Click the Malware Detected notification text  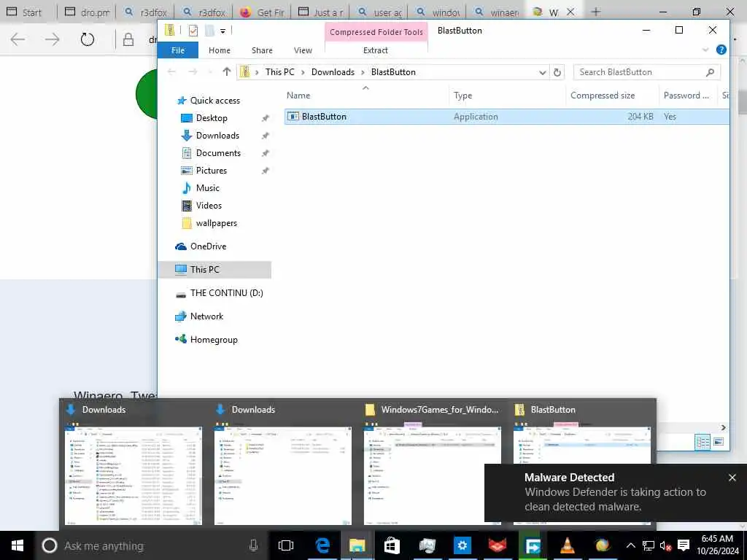tap(616, 492)
